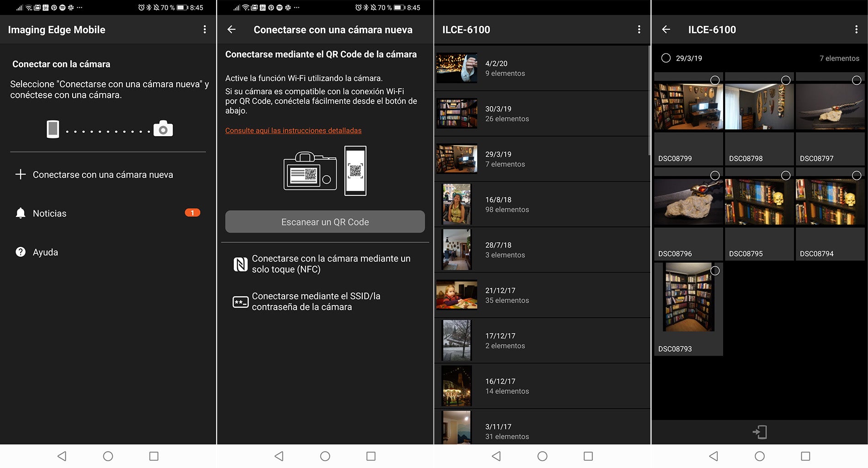Image resolution: width=868 pixels, height=468 pixels.
Task: Go back from Conectarse con una cámara nueva
Action: pyautogui.click(x=232, y=30)
